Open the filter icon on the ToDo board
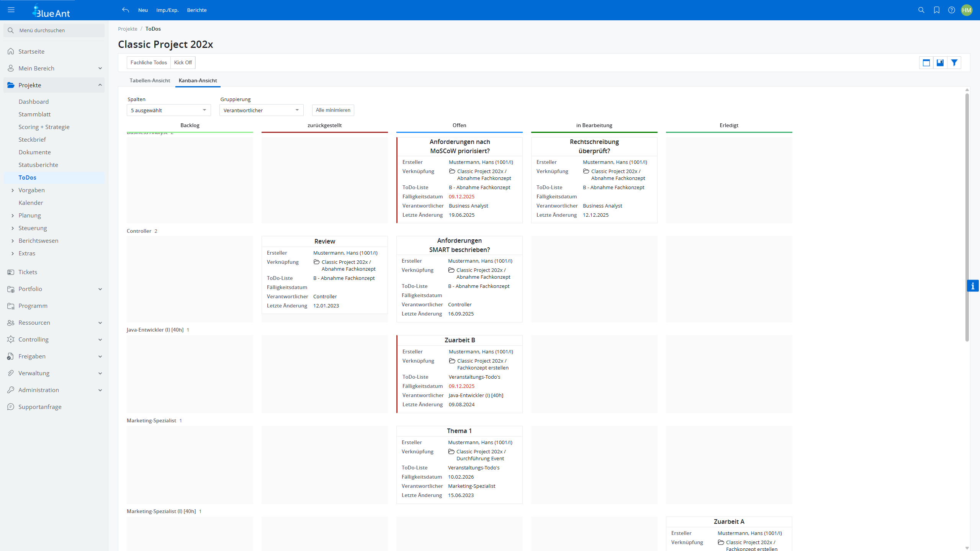Viewport: 980px width, 551px height. coord(954,62)
